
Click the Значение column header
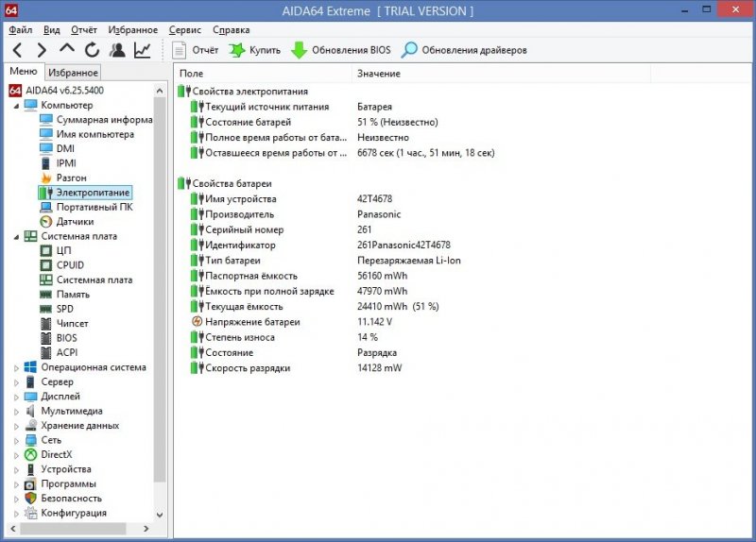(378, 74)
